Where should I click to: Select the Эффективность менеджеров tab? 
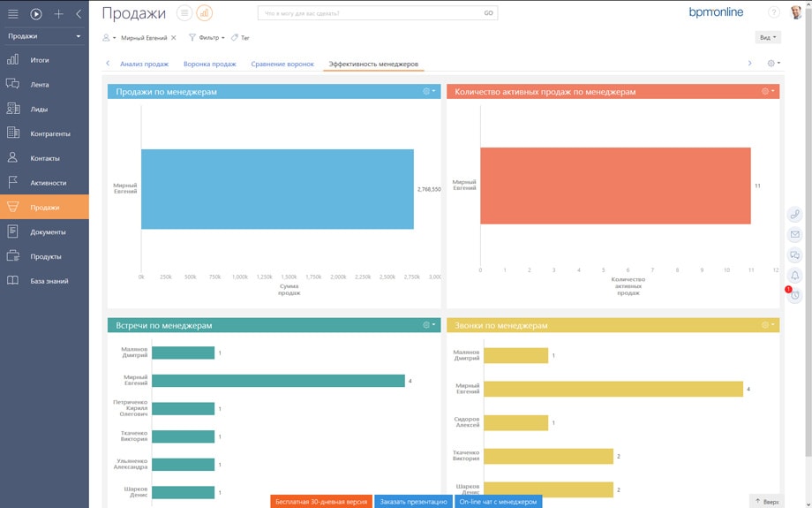(373, 64)
